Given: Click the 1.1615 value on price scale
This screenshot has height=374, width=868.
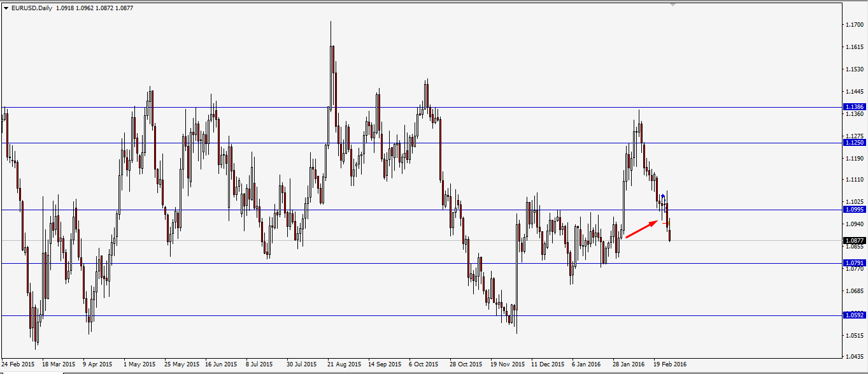Looking at the screenshot, I should pyautogui.click(x=855, y=47).
